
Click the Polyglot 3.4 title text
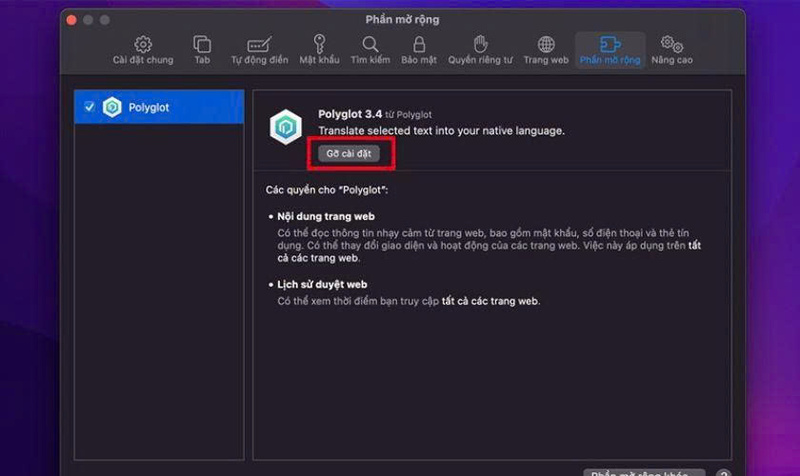pyautogui.click(x=350, y=114)
